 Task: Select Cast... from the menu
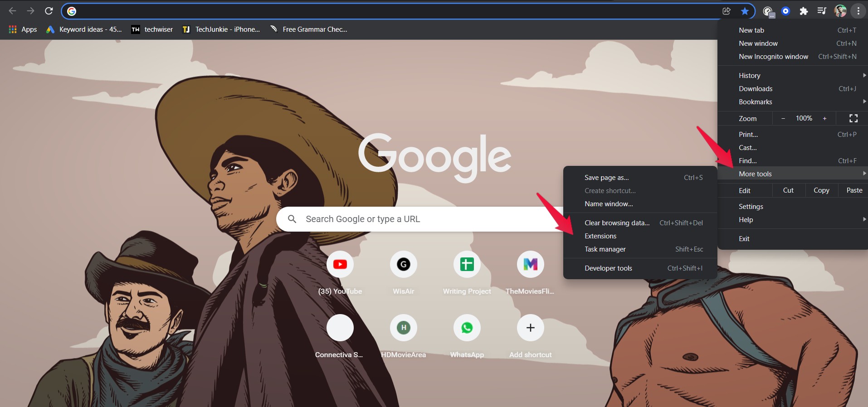(x=793, y=148)
